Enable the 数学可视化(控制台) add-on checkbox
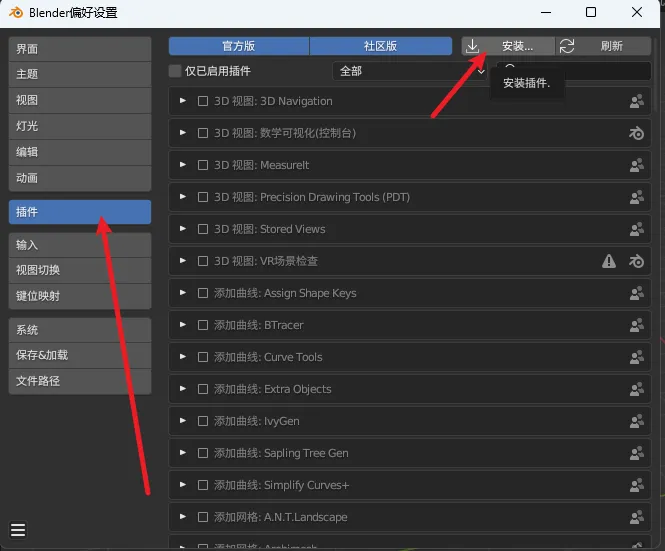 (x=203, y=133)
